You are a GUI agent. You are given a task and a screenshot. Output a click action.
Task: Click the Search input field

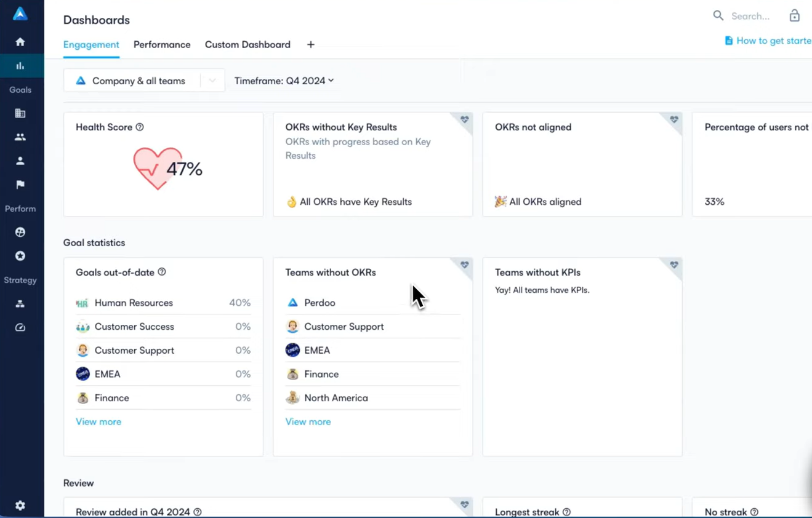[751, 16]
